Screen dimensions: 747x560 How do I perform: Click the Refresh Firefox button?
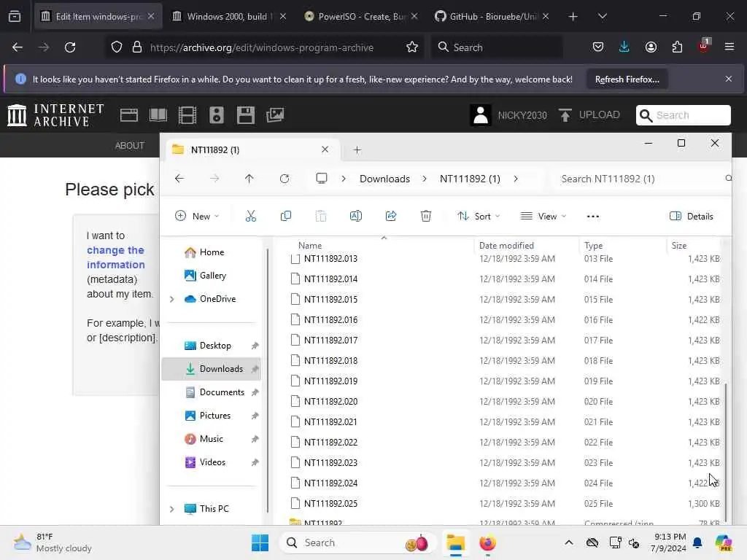pos(627,79)
